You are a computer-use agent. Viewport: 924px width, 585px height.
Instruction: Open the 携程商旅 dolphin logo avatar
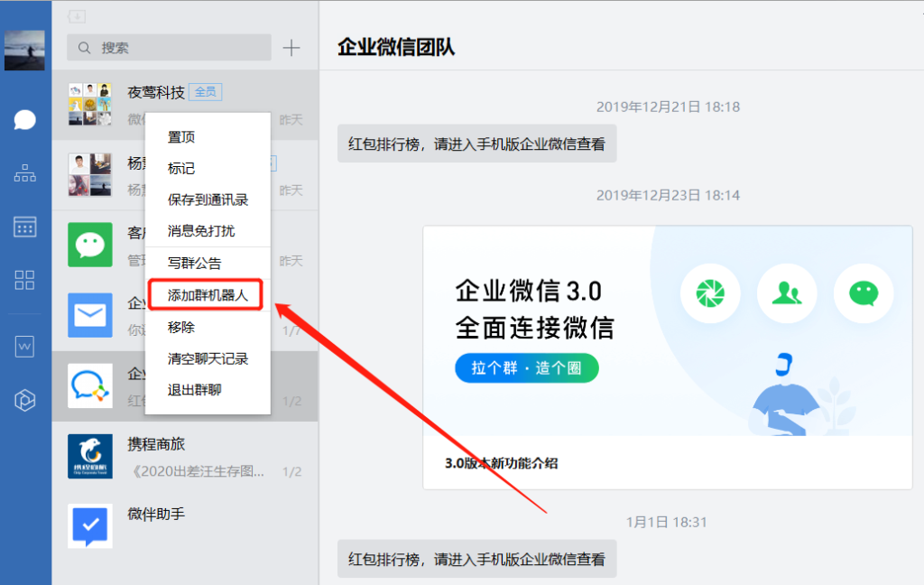[x=89, y=457]
